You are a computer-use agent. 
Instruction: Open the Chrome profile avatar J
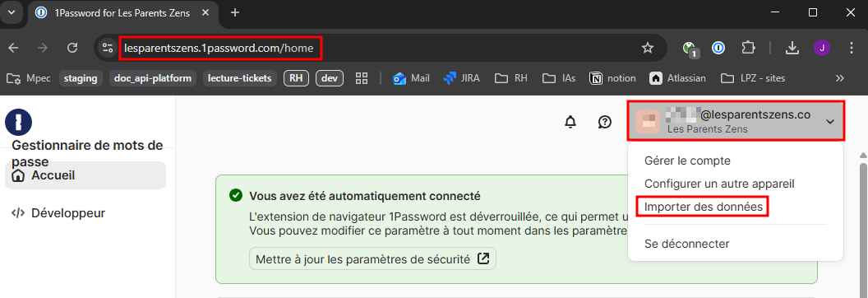point(822,49)
